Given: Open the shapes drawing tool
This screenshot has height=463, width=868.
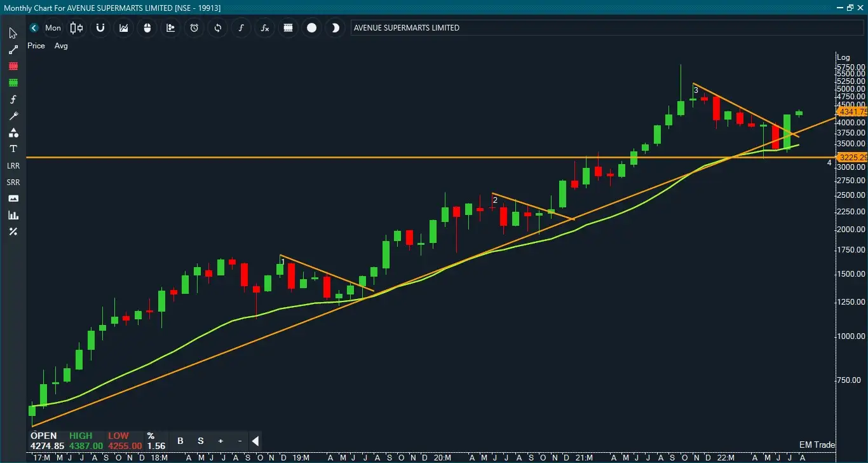Looking at the screenshot, I should click(x=13, y=132).
